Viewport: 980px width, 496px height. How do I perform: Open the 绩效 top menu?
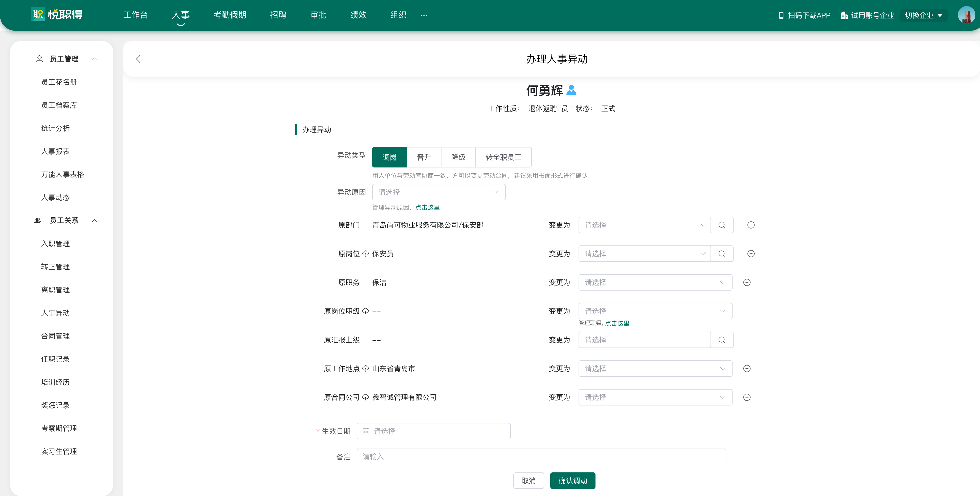pos(358,15)
